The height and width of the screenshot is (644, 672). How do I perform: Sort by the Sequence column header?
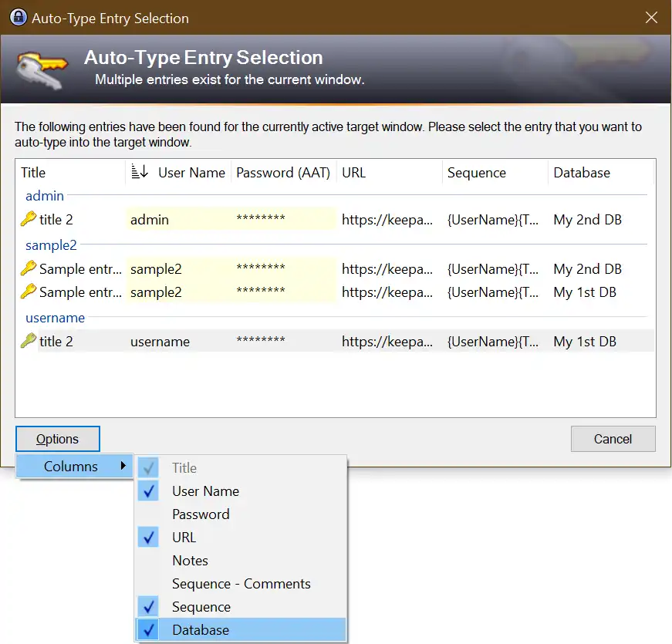point(495,172)
